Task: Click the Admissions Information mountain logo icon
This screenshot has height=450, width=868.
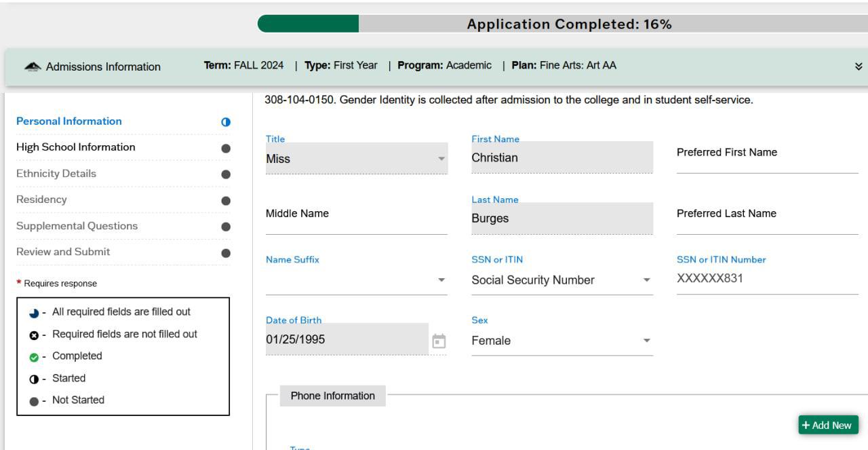Action: [x=33, y=67]
